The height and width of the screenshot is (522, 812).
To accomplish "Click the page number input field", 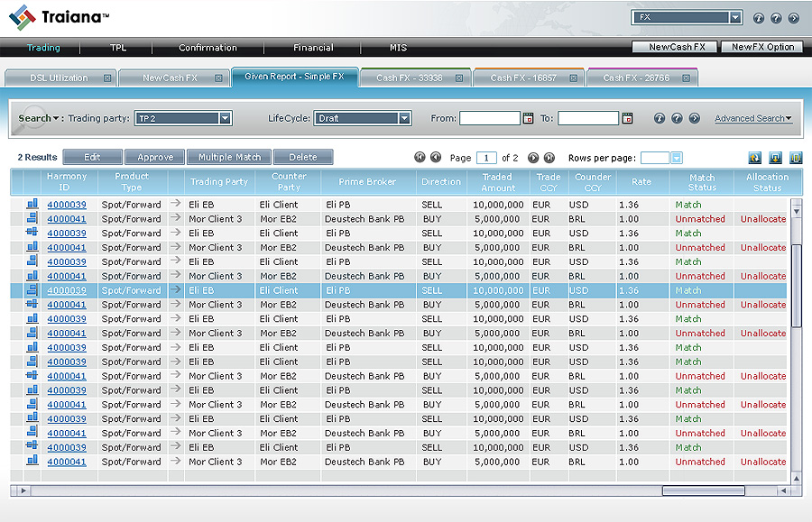I will coord(486,158).
